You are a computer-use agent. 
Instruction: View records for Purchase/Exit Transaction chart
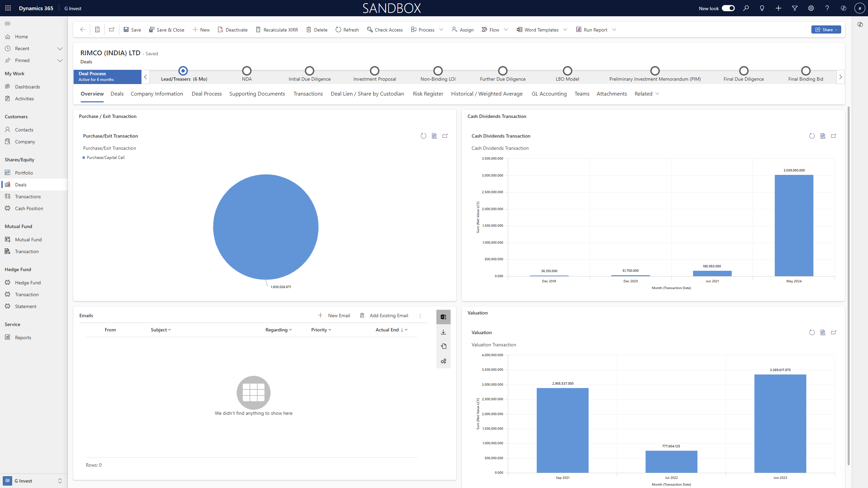pos(434,136)
